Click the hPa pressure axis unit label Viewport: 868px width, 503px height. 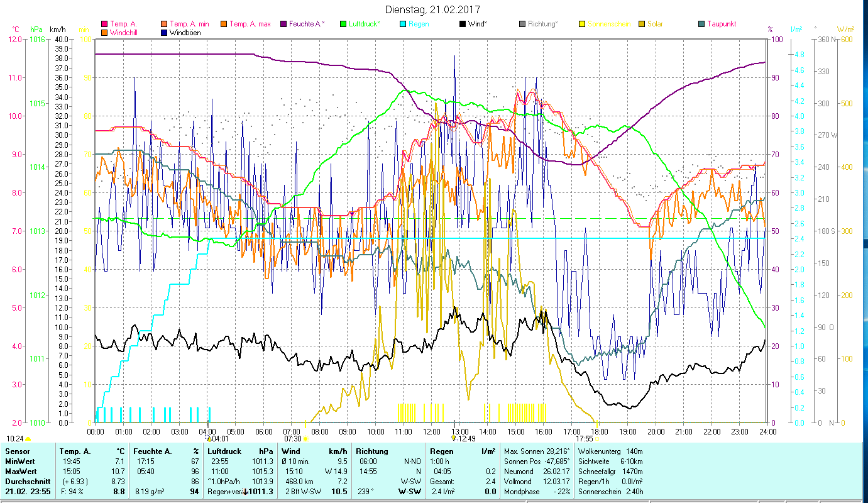point(36,30)
